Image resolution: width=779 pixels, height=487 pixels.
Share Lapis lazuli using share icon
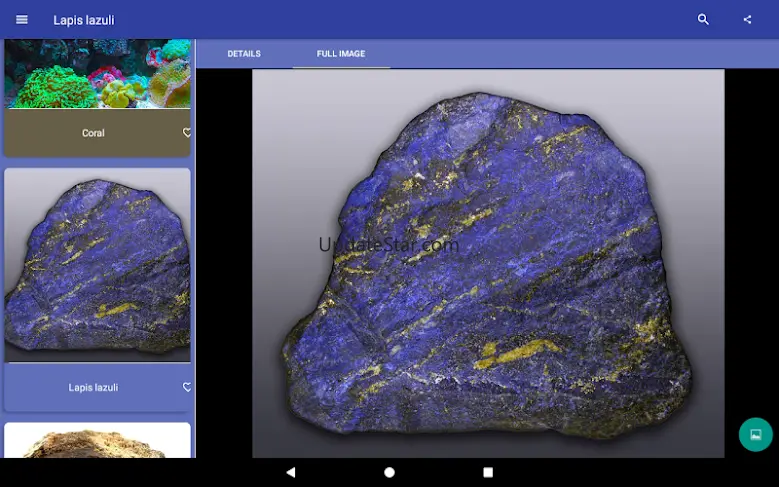(x=747, y=20)
